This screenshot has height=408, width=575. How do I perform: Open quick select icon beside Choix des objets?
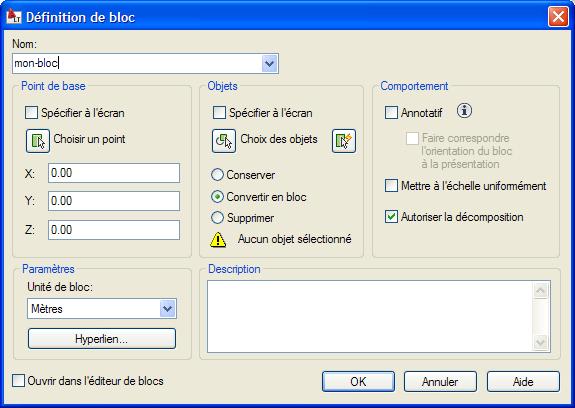click(x=344, y=141)
